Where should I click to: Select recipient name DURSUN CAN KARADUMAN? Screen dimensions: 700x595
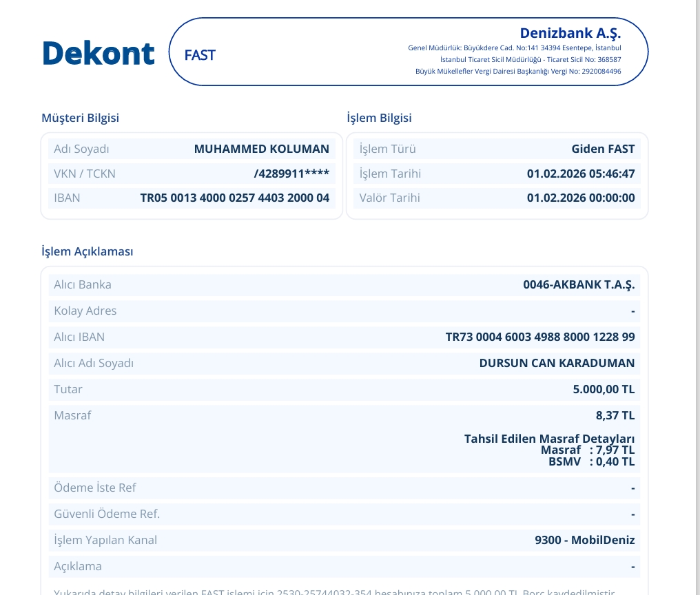point(557,363)
